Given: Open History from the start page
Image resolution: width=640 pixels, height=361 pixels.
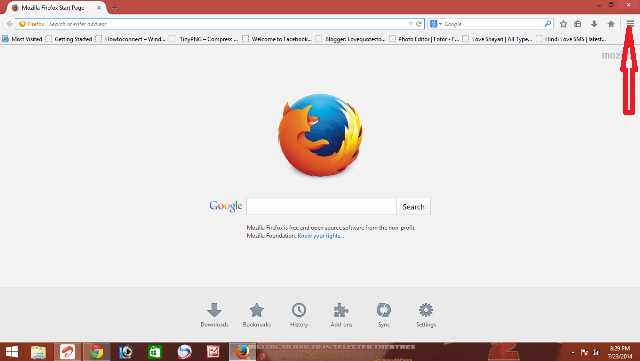Looking at the screenshot, I should 299,315.
